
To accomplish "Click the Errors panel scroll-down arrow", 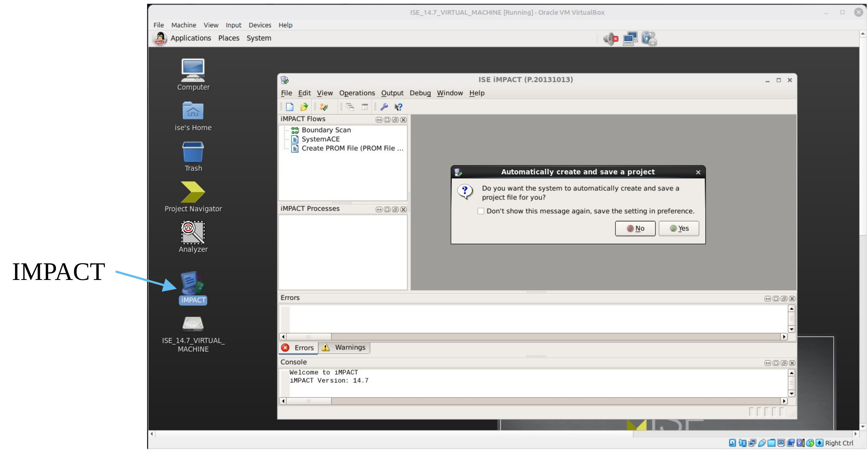I will pyautogui.click(x=792, y=329).
